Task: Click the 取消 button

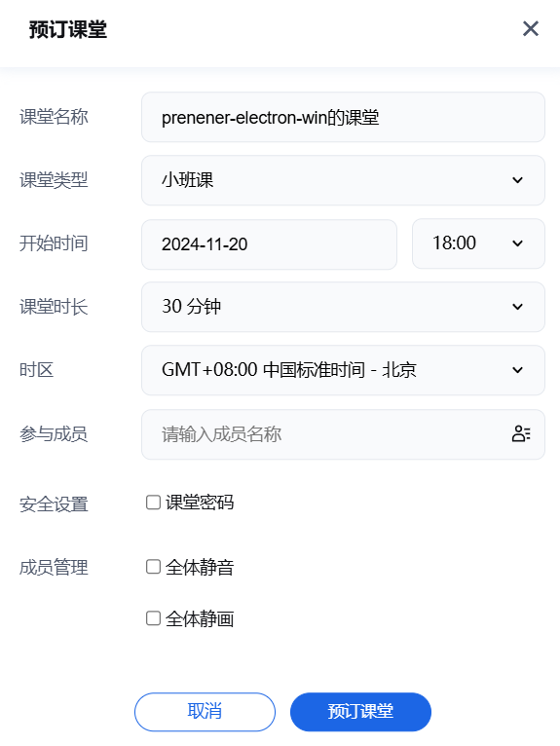Action: (205, 712)
